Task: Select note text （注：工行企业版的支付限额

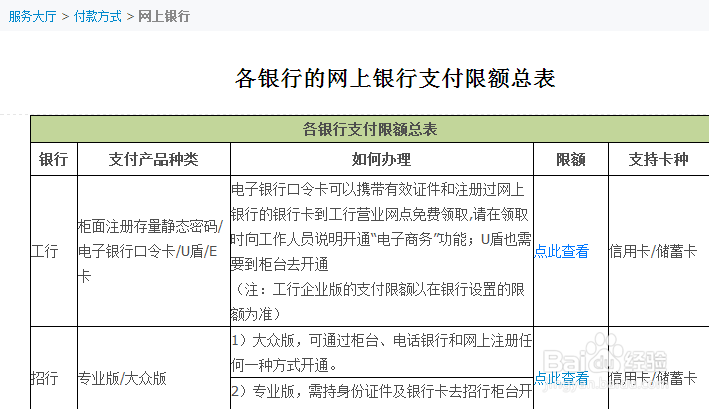Action: [378, 301]
